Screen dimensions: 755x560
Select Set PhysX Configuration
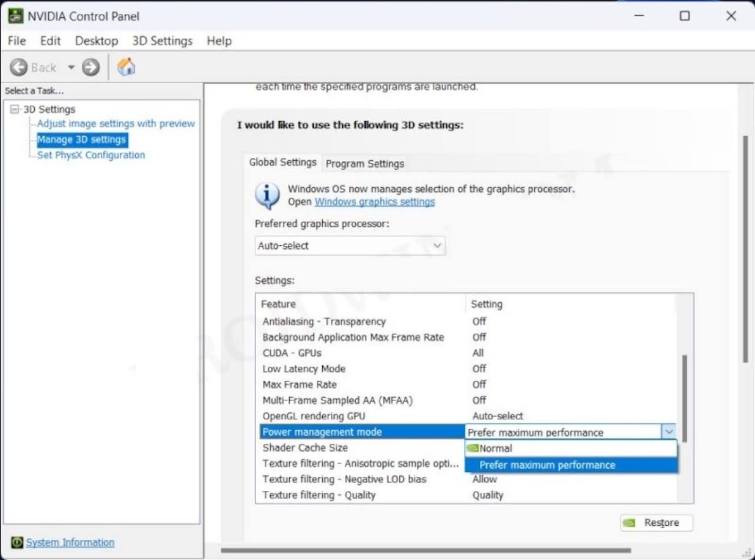pyautogui.click(x=91, y=155)
